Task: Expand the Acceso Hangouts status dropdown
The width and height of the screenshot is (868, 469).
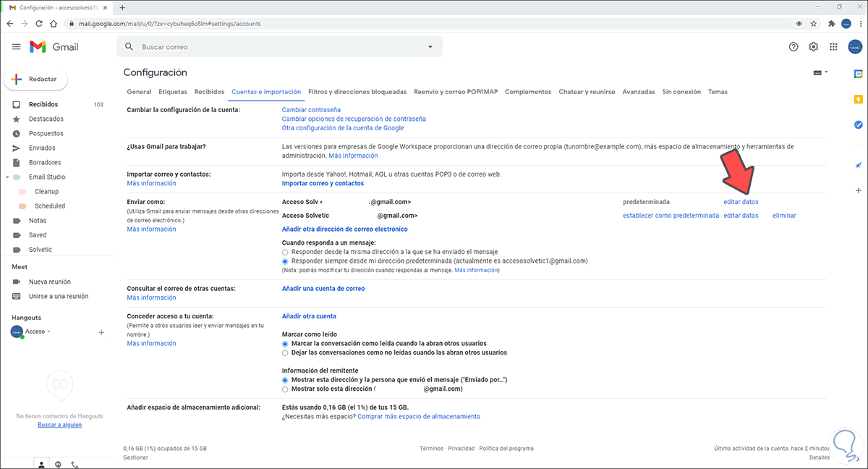Action: (x=49, y=331)
